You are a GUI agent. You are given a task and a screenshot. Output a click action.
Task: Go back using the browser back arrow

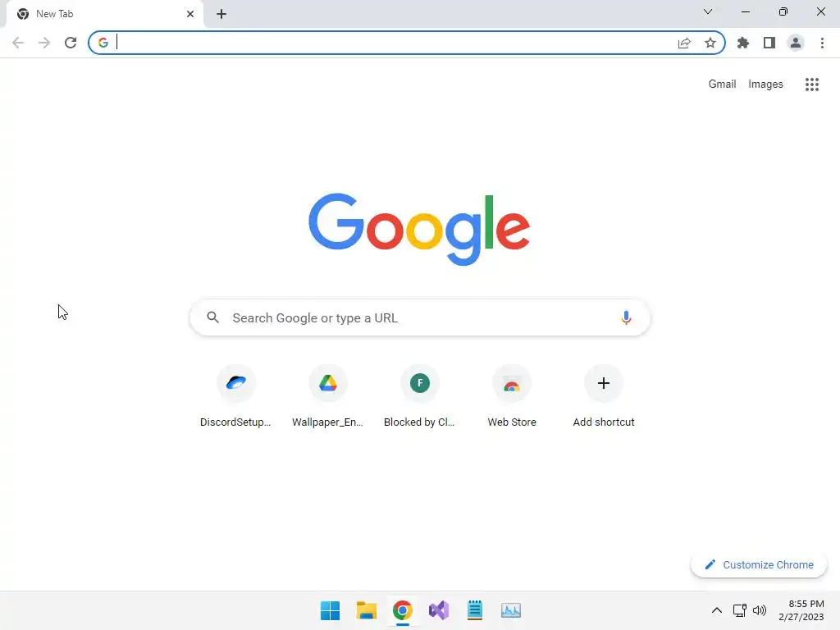(x=18, y=43)
